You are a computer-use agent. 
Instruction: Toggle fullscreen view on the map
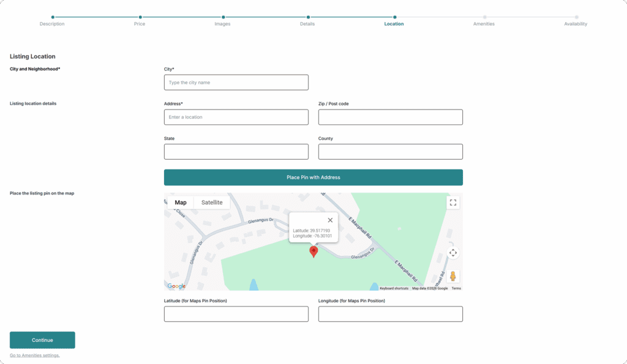[452, 202]
